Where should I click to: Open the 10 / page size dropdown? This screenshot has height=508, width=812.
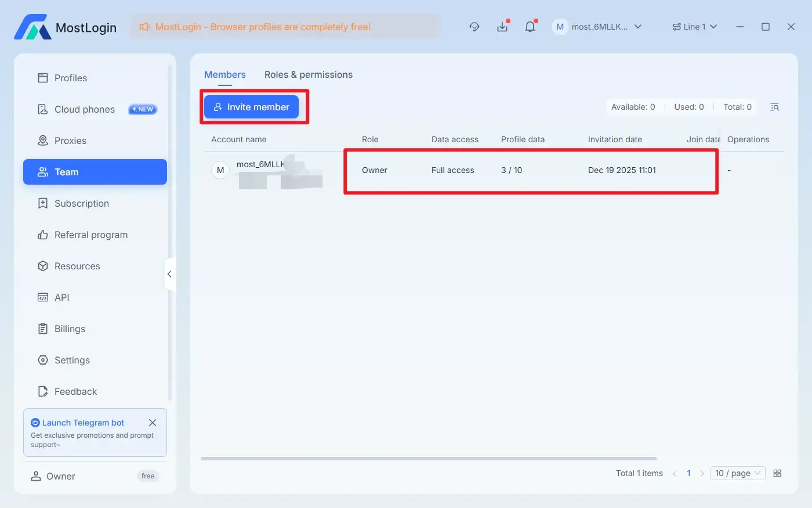point(737,473)
